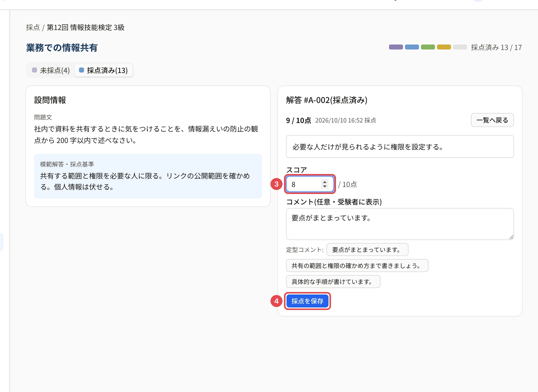
Task: Click the 業務での情報共有 title
Action: tap(62, 47)
